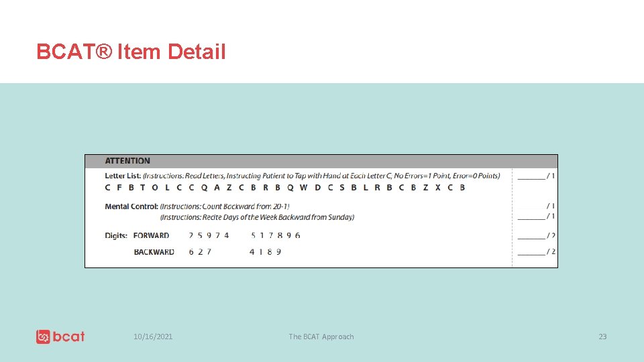
Task: Click the footer text 'The BCAT Approach'
Action: point(321,337)
